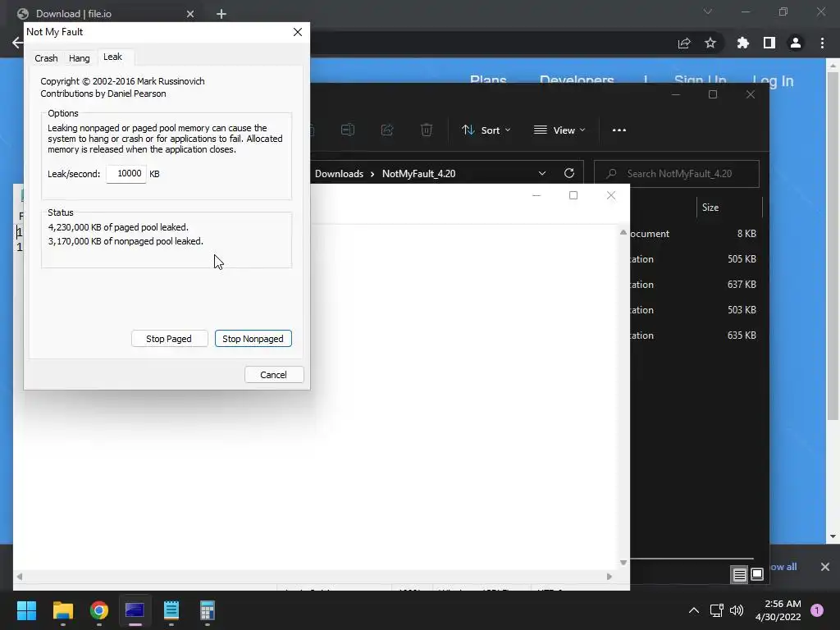Toggle the Chrome side panel icon
The image size is (840, 630).
click(x=769, y=43)
